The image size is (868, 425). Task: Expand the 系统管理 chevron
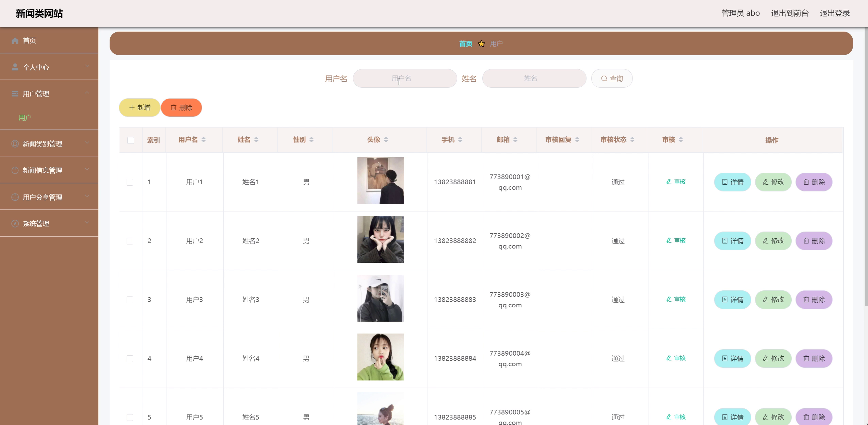87,222
